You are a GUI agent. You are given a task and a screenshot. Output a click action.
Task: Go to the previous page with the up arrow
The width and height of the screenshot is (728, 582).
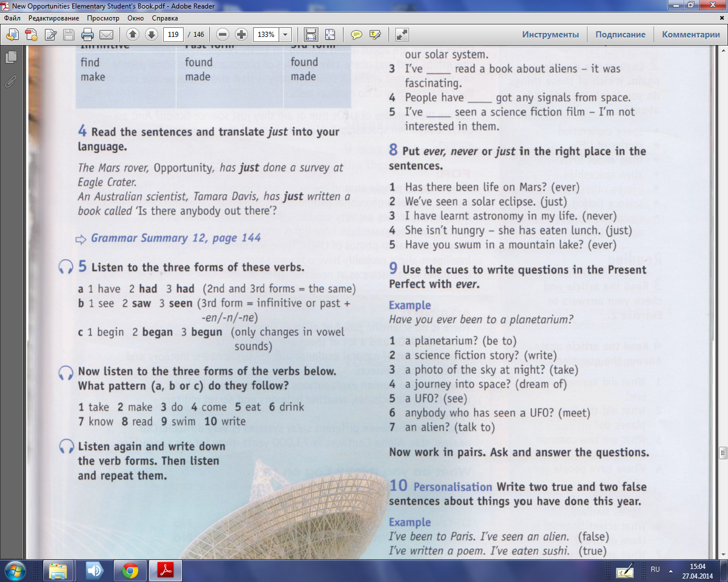[133, 34]
